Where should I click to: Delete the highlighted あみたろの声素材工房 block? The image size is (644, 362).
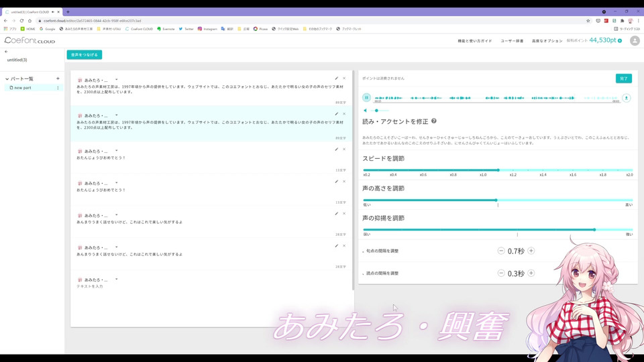(x=344, y=114)
